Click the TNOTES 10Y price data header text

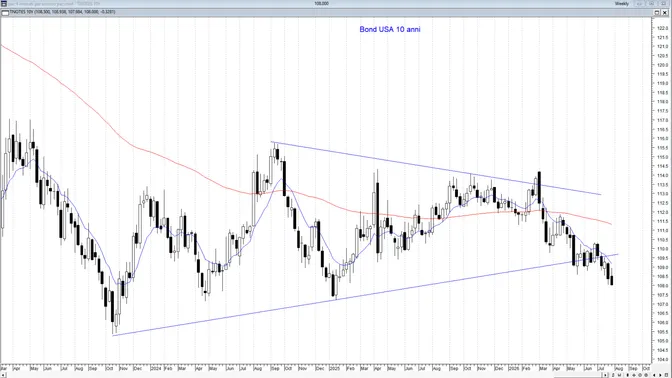(62, 12)
